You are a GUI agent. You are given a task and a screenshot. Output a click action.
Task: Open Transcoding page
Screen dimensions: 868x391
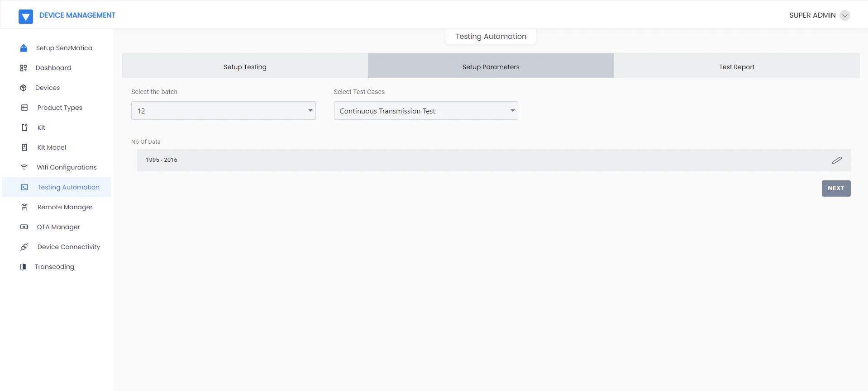tap(57, 267)
